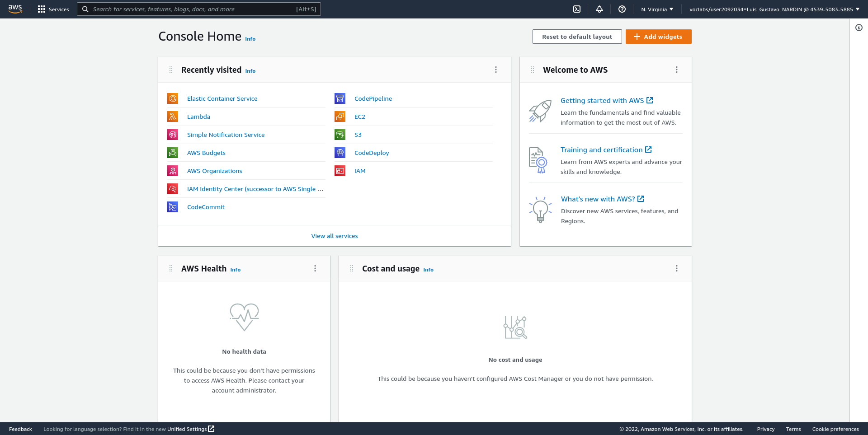The height and width of the screenshot is (435, 868).
Task: Click Reset to default layout button
Action: (x=577, y=37)
